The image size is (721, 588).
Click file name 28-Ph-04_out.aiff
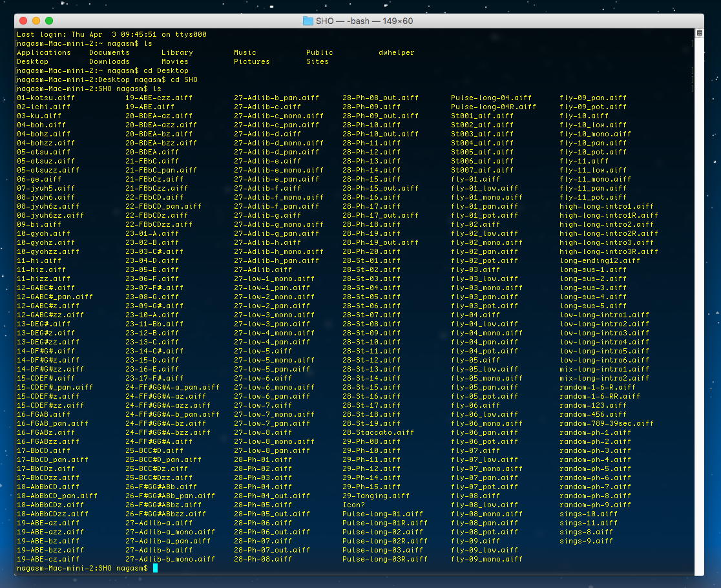tap(272, 496)
